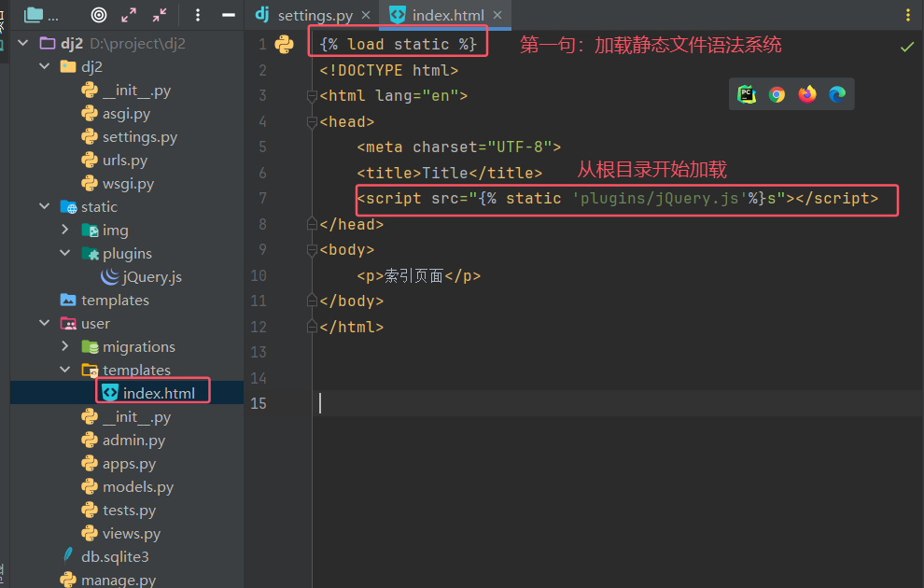
Task: Collapse the user folder
Action: pos(44,323)
